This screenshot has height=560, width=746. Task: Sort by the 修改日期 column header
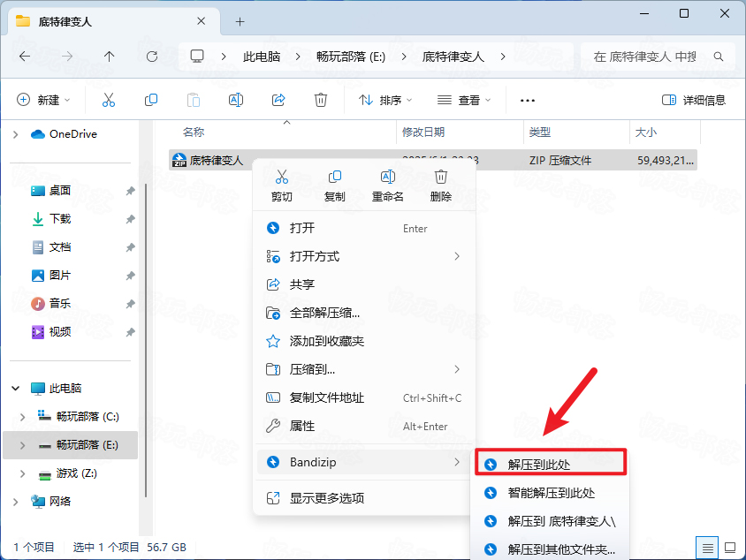pos(460,132)
